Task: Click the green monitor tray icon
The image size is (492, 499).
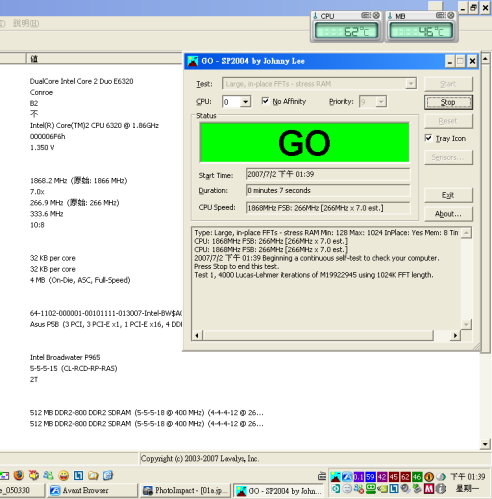Action: click(x=371, y=489)
